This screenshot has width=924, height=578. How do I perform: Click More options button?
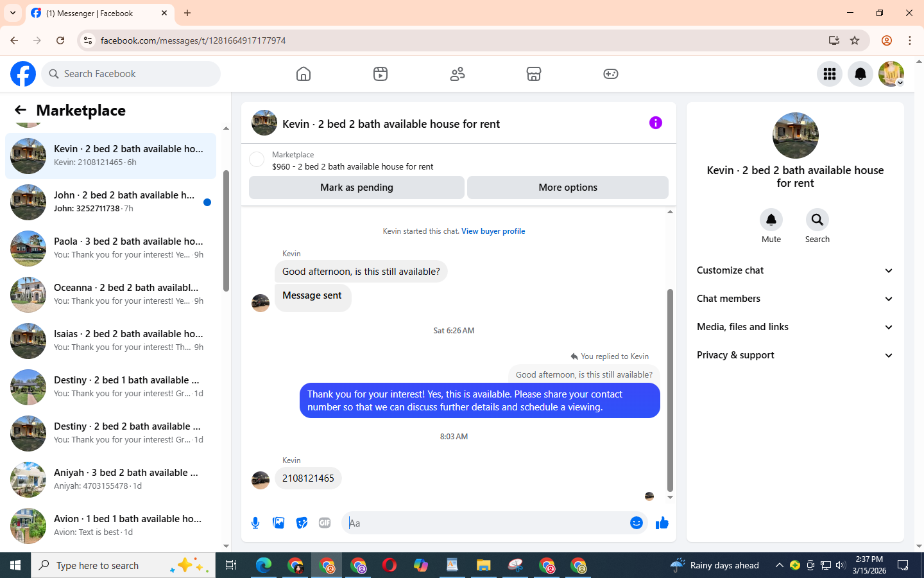point(568,188)
